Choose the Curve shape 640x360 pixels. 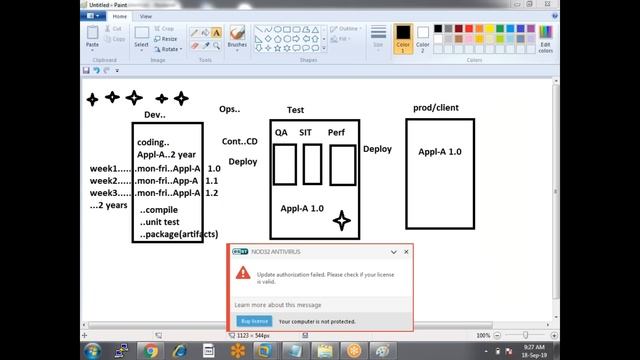pos(268,30)
